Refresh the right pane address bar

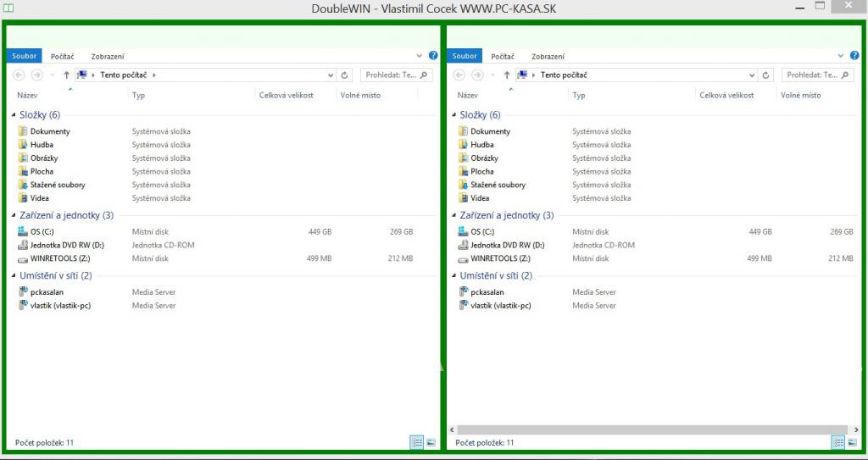(765, 75)
